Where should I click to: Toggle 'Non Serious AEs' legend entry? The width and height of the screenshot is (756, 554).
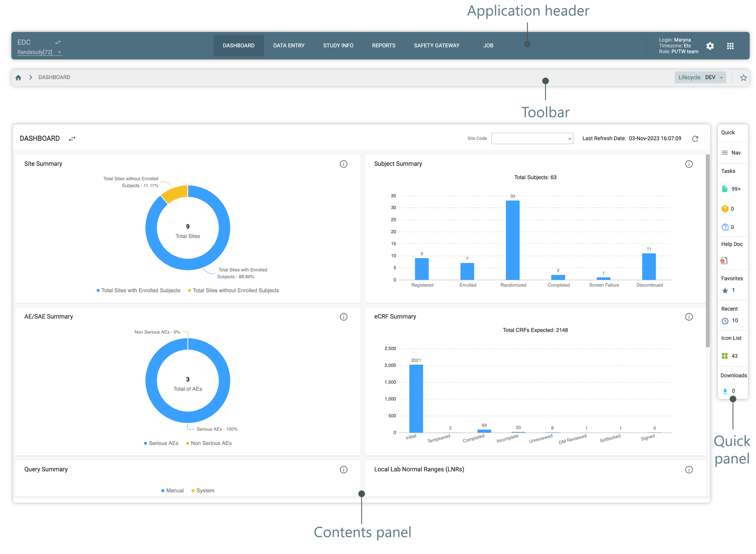tap(209, 443)
